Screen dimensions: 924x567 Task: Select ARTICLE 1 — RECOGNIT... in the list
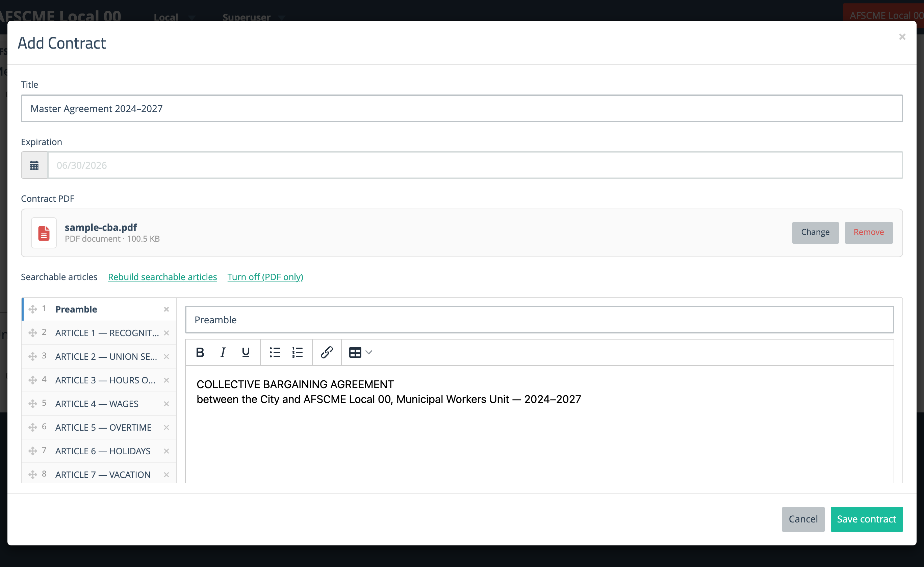tap(99, 333)
